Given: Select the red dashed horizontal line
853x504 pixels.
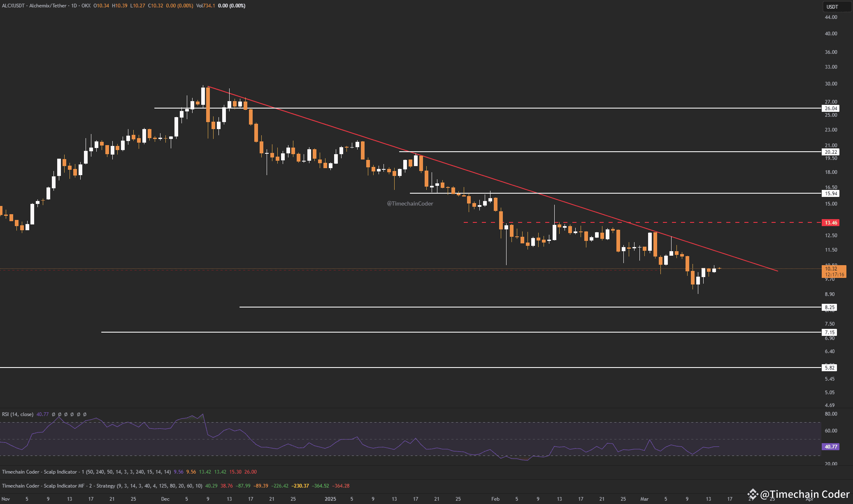Looking at the screenshot, I should pos(642,222).
